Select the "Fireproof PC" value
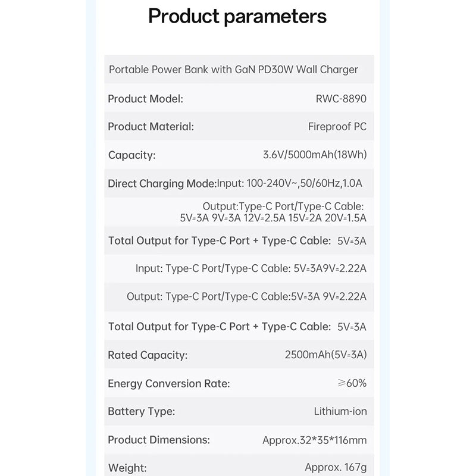The image size is (476, 476). click(x=337, y=127)
